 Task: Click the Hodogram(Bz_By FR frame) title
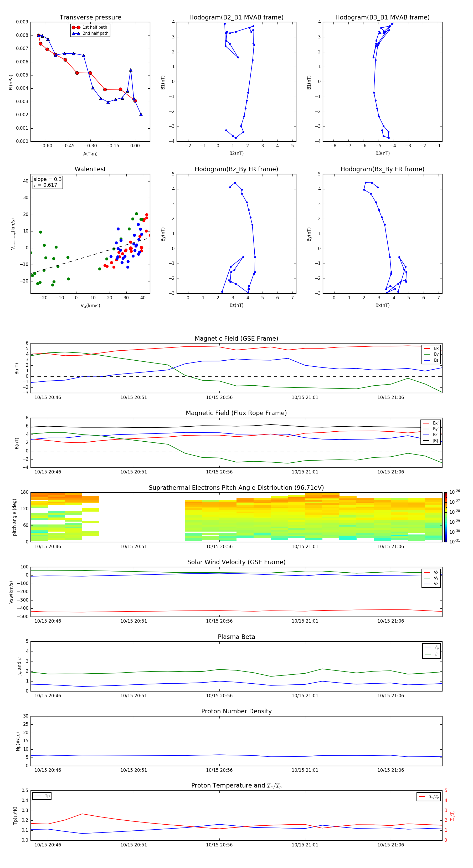pos(236,169)
